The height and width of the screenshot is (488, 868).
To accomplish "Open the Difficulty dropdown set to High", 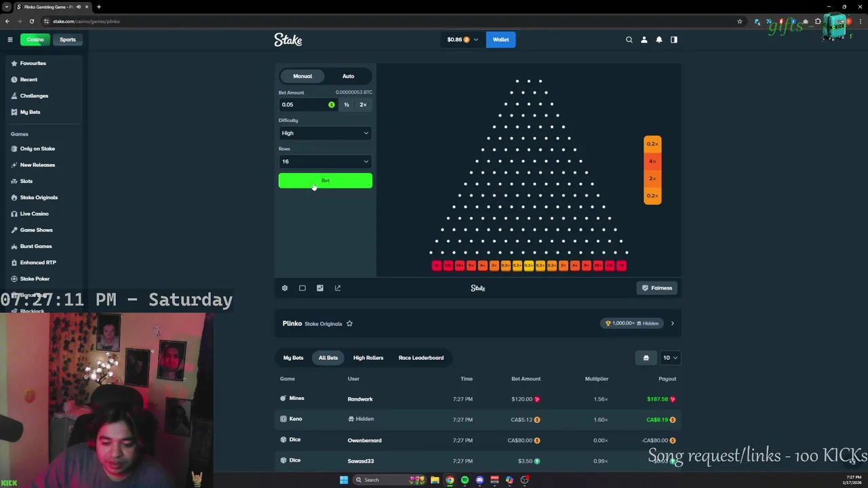I will coord(325,133).
